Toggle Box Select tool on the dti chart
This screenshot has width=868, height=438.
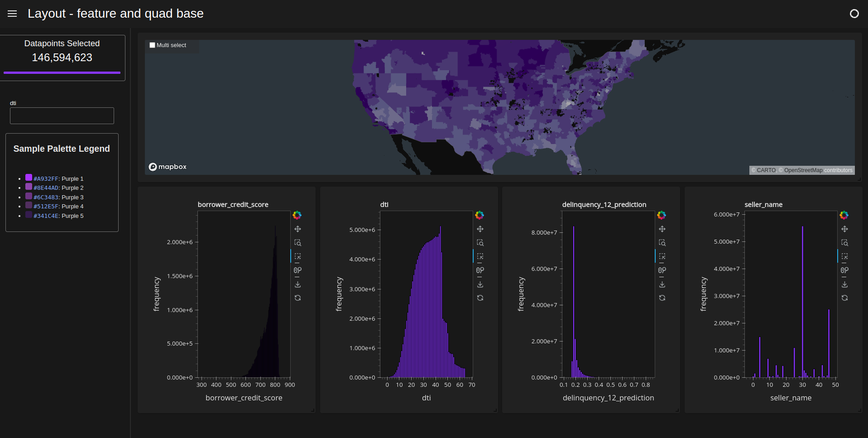click(480, 256)
